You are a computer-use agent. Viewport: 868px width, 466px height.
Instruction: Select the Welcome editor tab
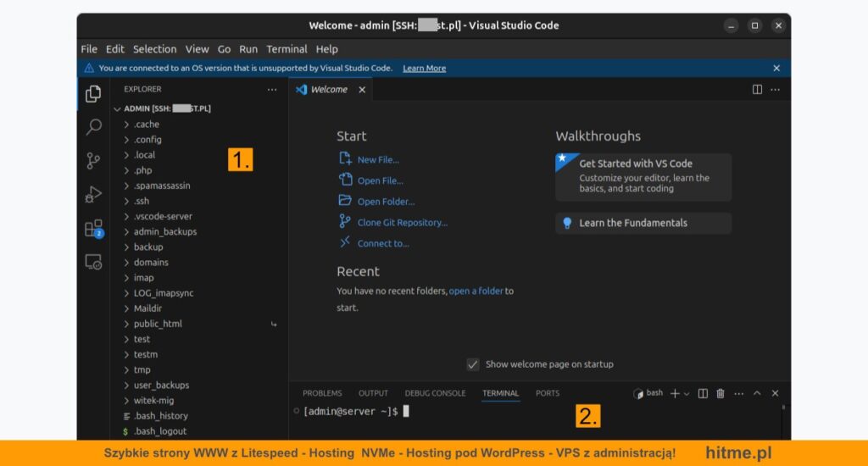click(x=331, y=90)
